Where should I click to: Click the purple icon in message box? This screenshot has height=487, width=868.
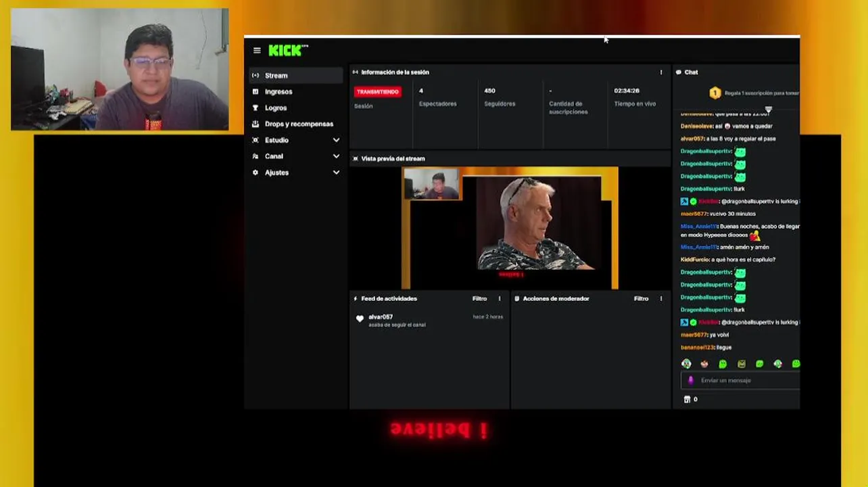pyautogui.click(x=690, y=381)
